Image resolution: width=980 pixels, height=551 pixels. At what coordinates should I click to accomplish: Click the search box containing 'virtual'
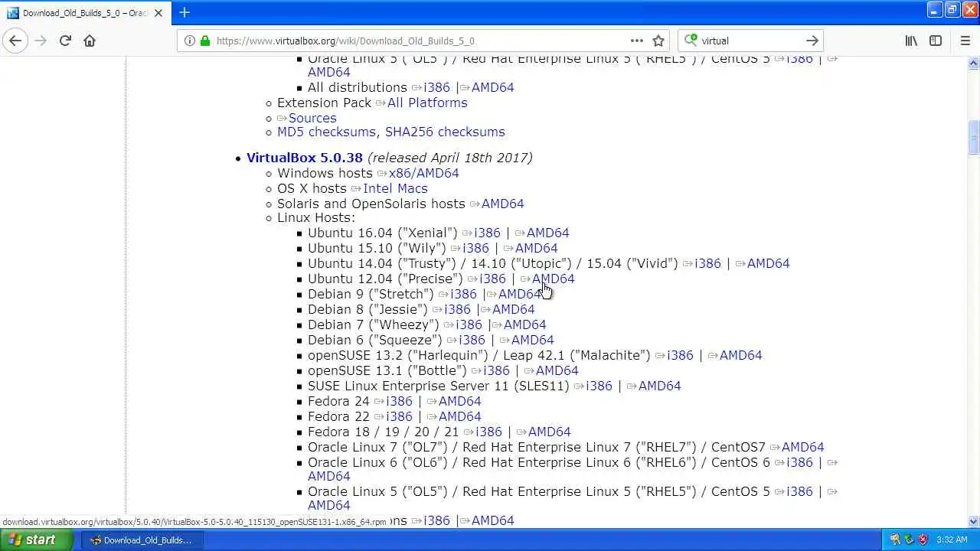tap(750, 41)
